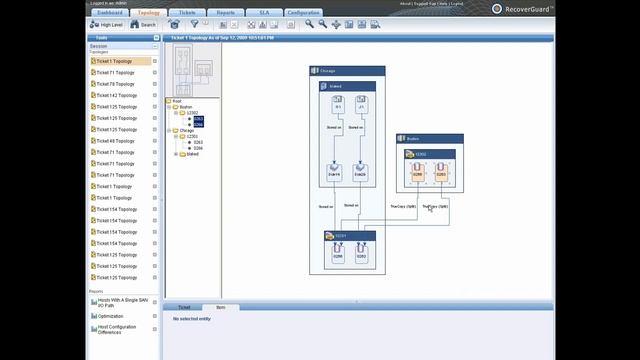Screen dimensions: 640x360
Task: Click the greyed circular-nodes layout icon
Action: 251,24
